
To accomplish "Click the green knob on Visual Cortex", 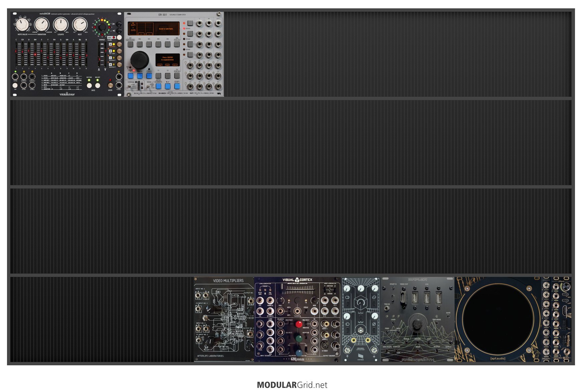I will (299, 338).
